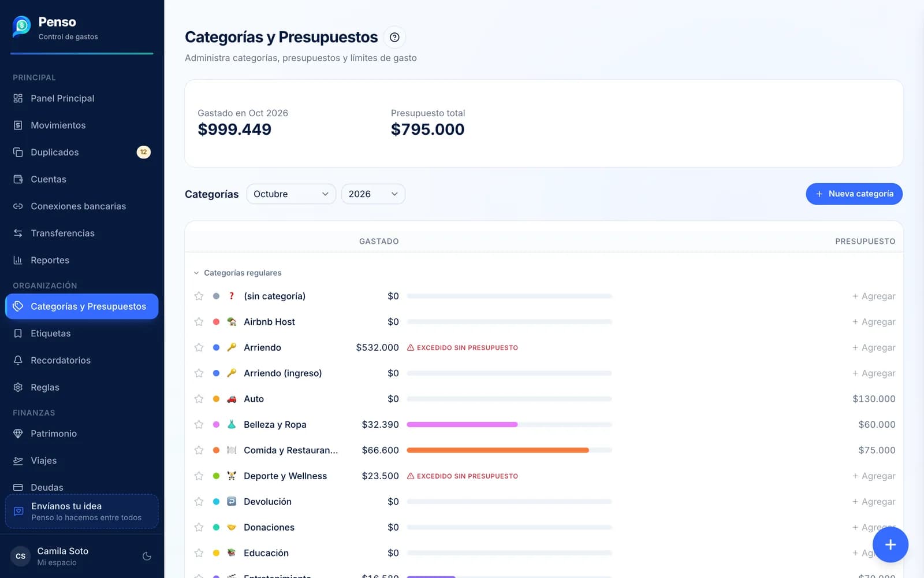
Task: Click the Duplicados copy icon
Action: click(x=18, y=152)
